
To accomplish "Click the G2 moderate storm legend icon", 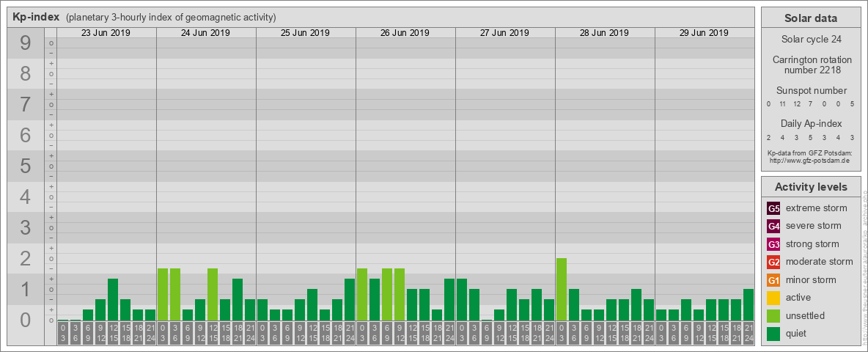I will (773, 262).
